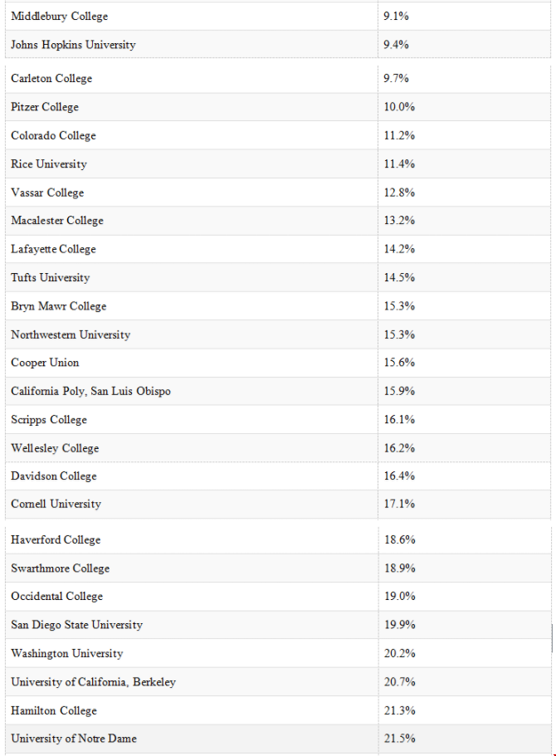This screenshot has width=556, height=756.
Task: Select Tufts University 14.5% value
Action: point(399,278)
